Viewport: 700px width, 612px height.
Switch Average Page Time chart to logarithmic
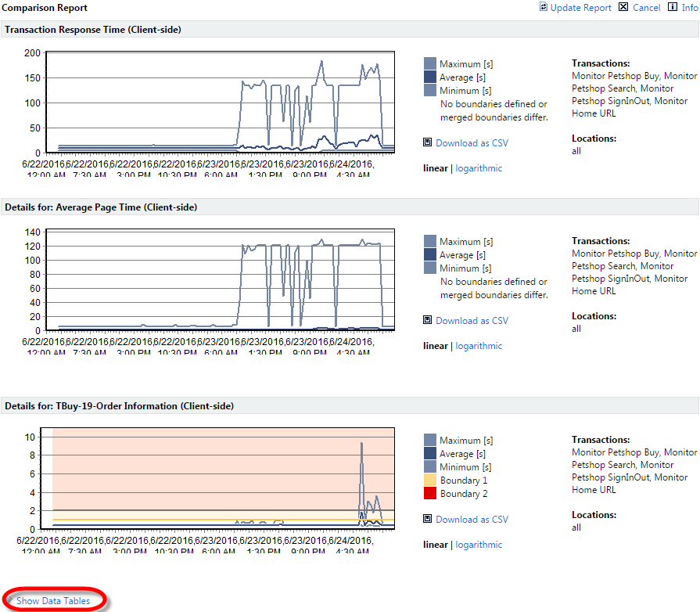(479, 346)
